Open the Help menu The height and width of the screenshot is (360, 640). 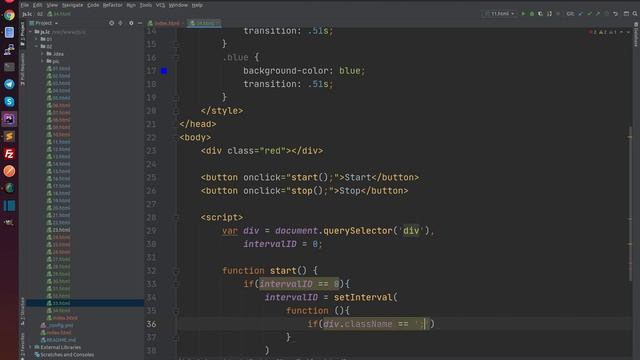[197, 5]
